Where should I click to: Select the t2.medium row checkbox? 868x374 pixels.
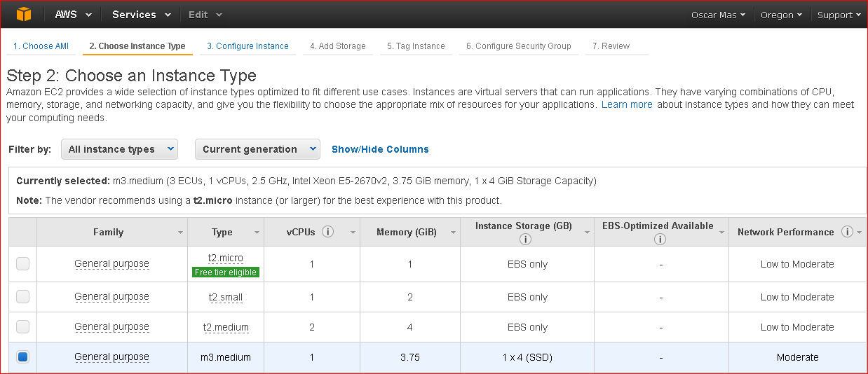point(23,327)
